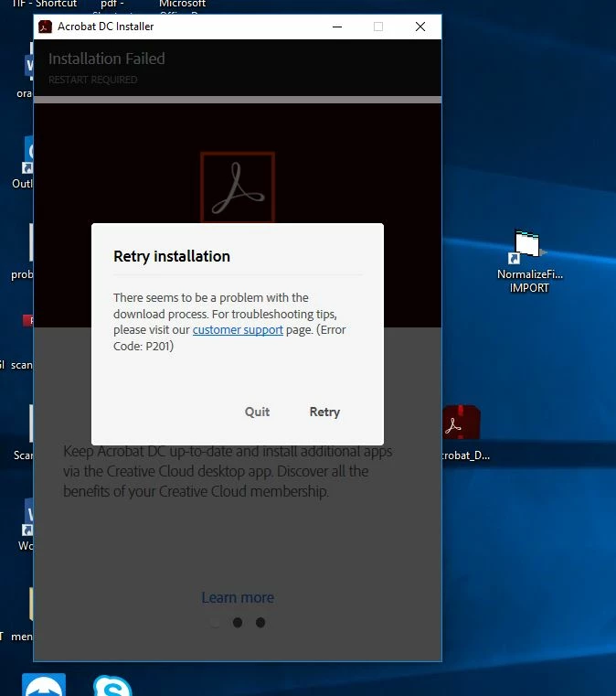The height and width of the screenshot is (696, 616).
Task: Select the TIF - Shortcut desktop icon label
Action: 45,4
